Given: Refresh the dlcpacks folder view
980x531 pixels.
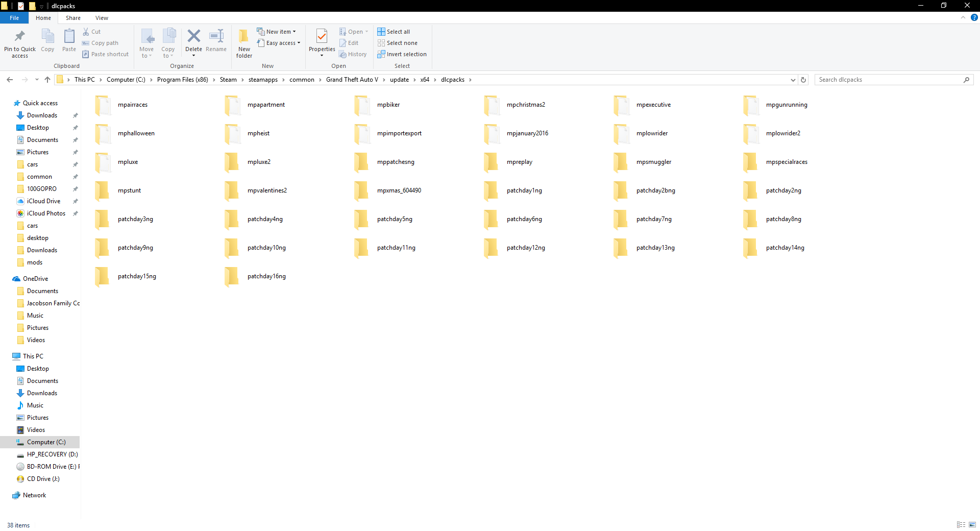Looking at the screenshot, I should click(803, 80).
